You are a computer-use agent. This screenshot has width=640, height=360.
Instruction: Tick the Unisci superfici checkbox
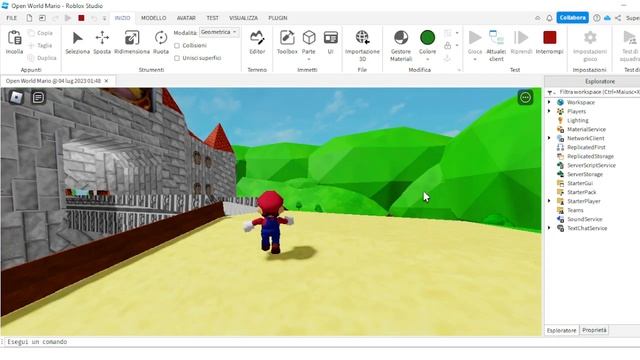point(177,58)
